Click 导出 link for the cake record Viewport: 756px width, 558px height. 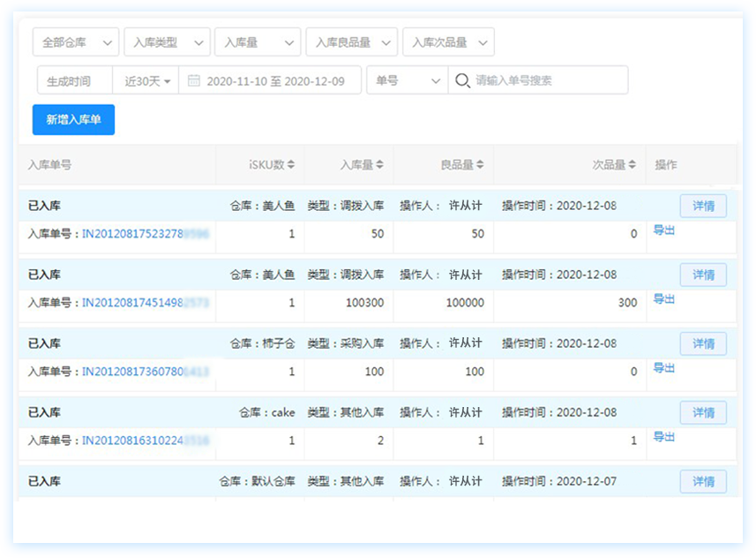click(x=663, y=437)
